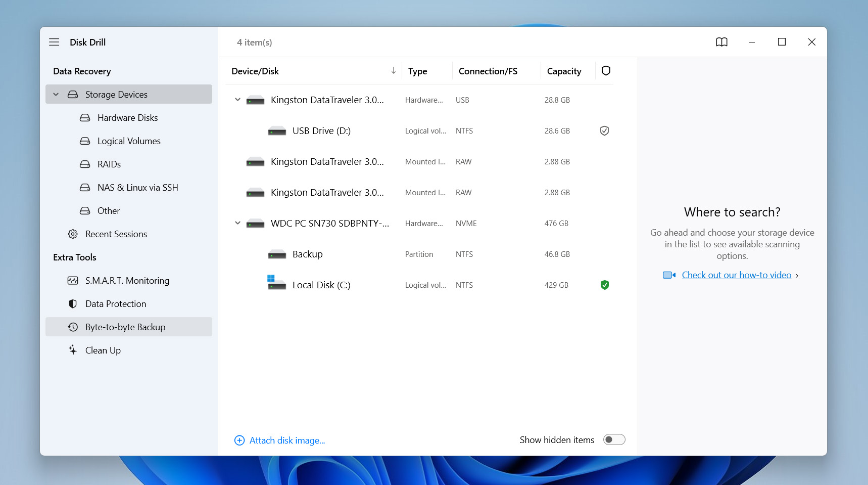Click the WDC PC SN730 disk icon
Image resolution: width=868 pixels, height=485 pixels.
point(255,224)
